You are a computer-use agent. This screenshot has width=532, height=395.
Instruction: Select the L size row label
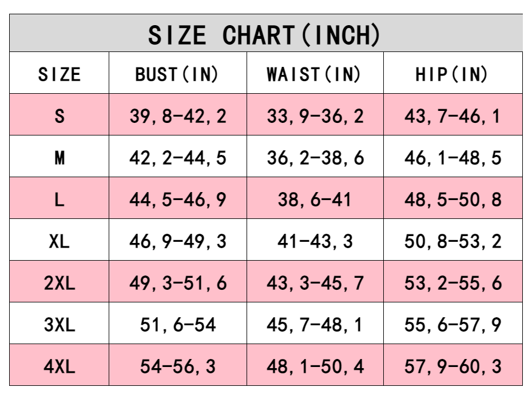pyautogui.click(x=59, y=200)
